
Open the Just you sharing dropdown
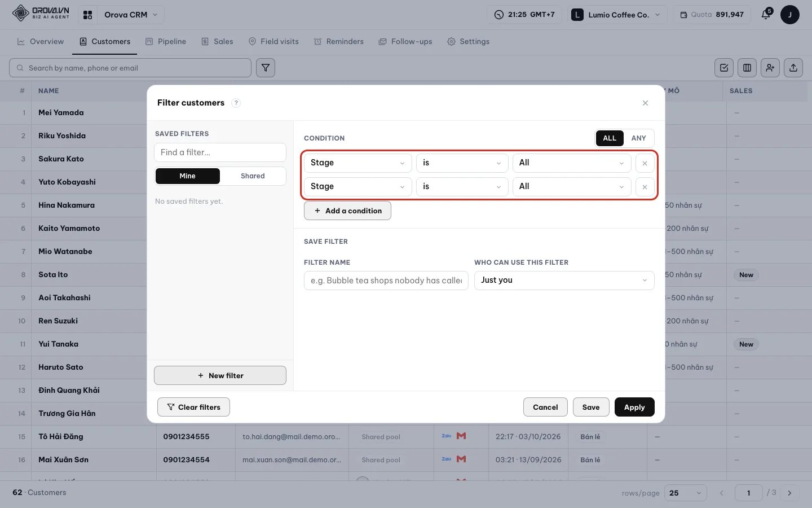pyautogui.click(x=564, y=281)
